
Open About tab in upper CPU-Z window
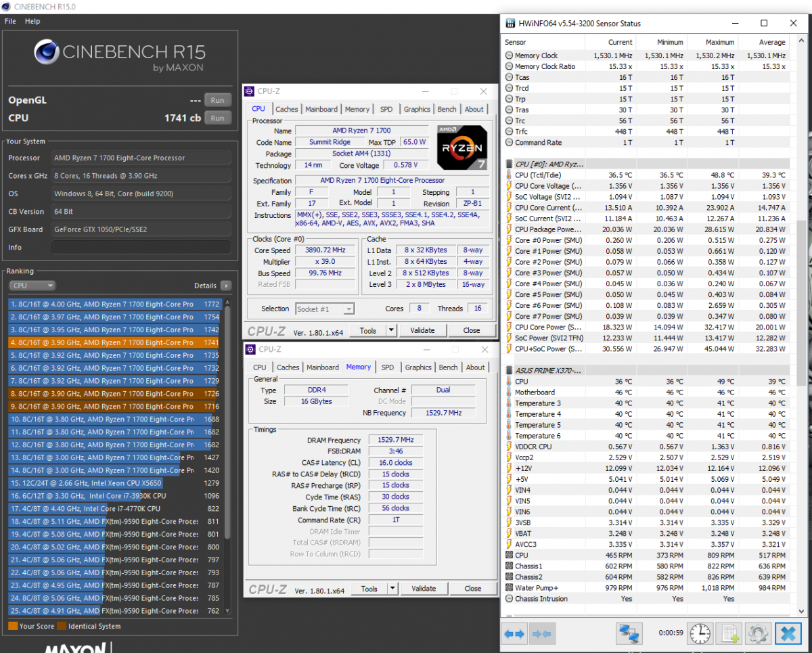coord(474,109)
